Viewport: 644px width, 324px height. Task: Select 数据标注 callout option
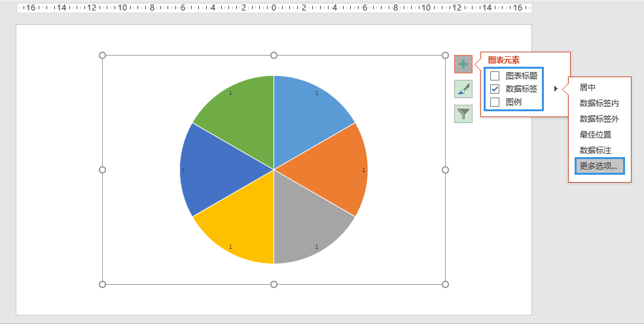596,151
